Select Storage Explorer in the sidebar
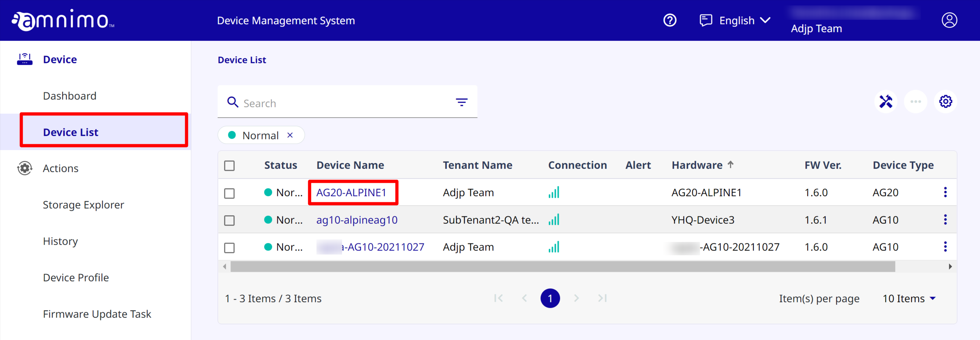The width and height of the screenshot is (980, 340). [x=83, y=204]
